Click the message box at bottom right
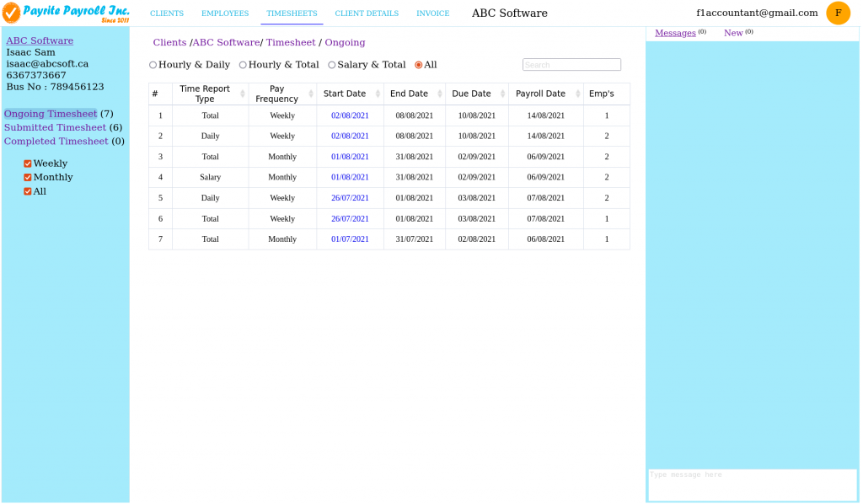863x504 pixels. 750,485
